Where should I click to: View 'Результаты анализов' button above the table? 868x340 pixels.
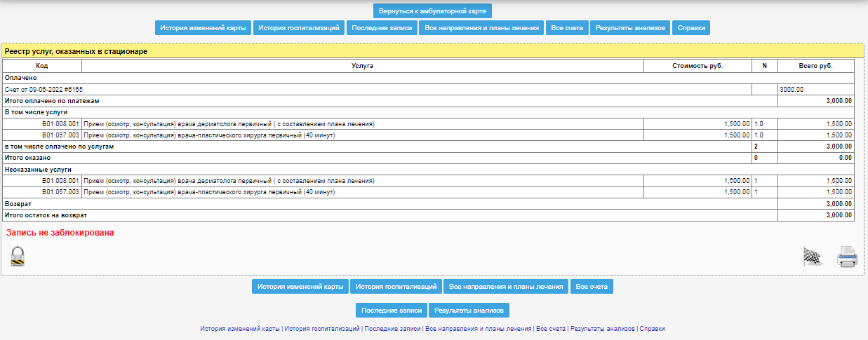(630, 28)
